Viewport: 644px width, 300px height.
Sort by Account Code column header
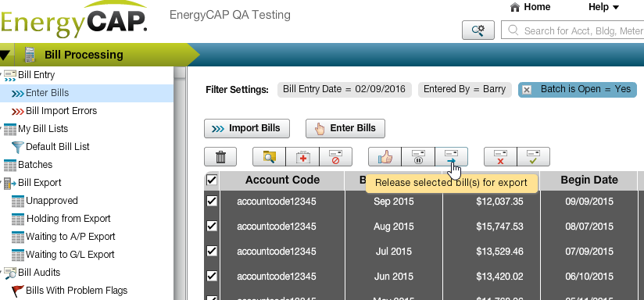pyautogui.click(x=282, y=180)
